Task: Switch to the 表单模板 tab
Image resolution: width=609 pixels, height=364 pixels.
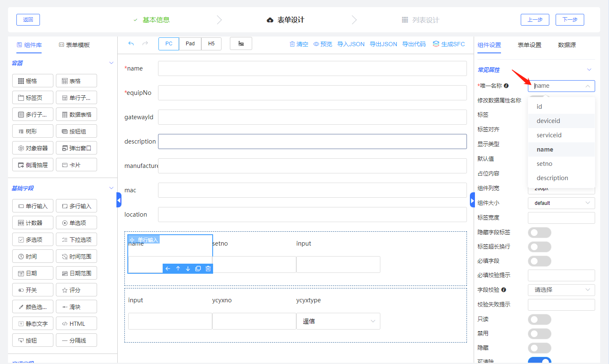Action: [74, 45]
